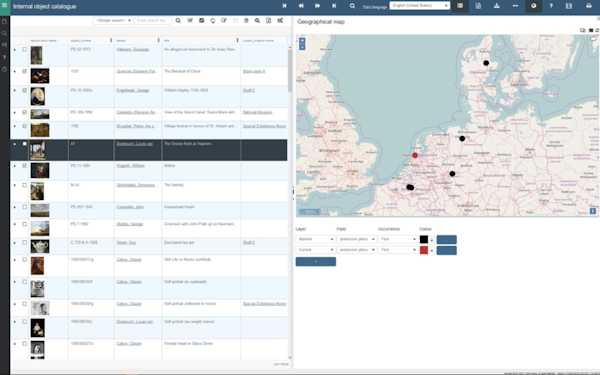Jump to the last record
Image resolution: width=600 pixels, height=375 pixels.
[334, 6]
